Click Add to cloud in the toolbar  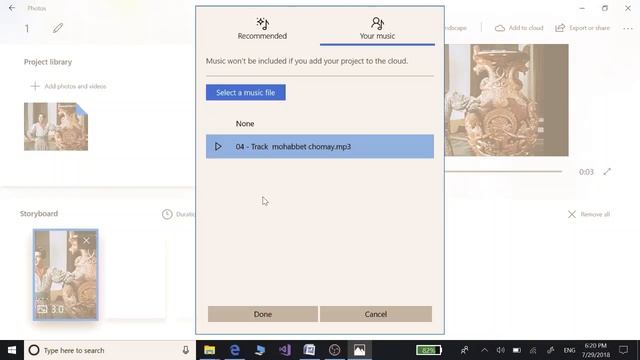coord(519,28)
